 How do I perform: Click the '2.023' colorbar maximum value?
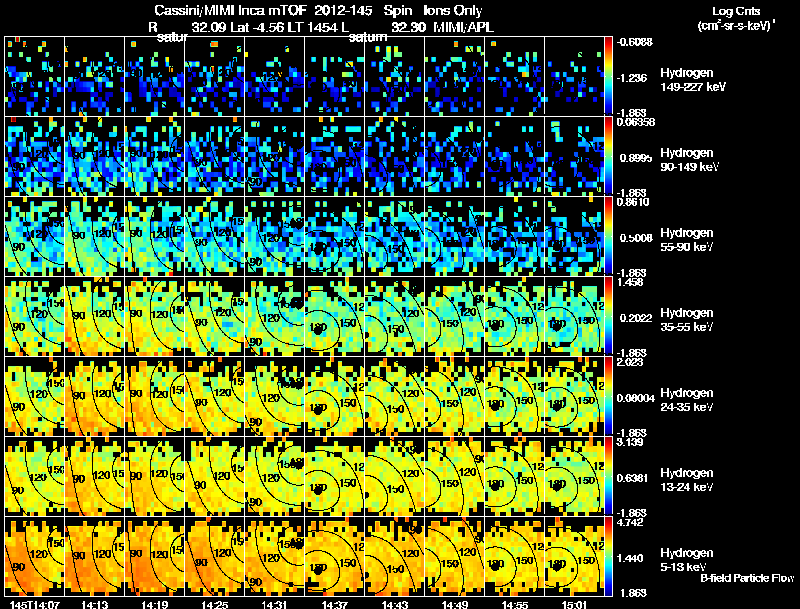(630, 362)
